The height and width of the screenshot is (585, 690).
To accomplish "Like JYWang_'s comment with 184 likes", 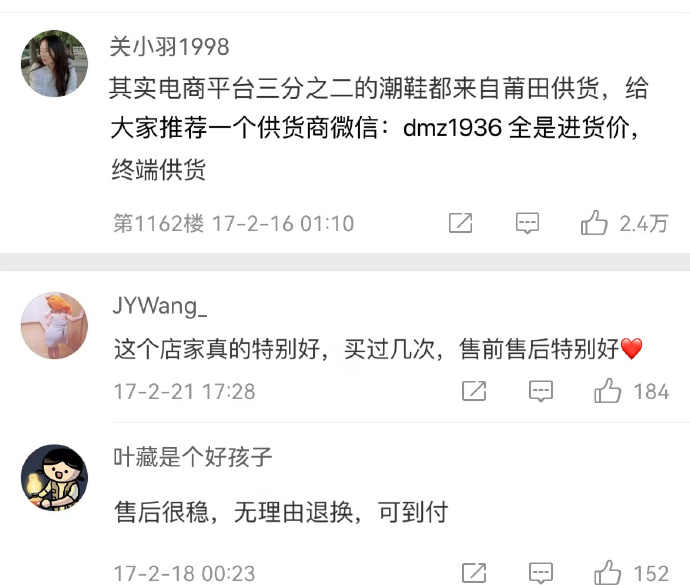I will pos(607,390).
